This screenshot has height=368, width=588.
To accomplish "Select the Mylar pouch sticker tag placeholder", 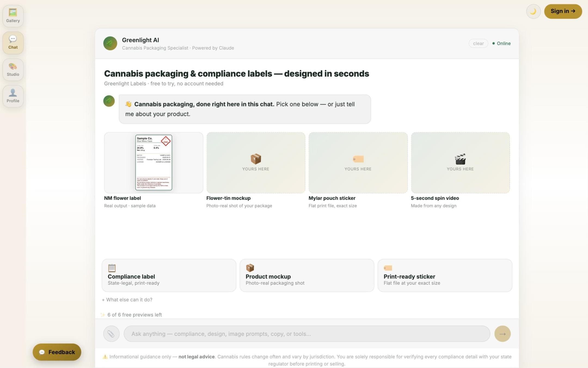I will 358,163.
